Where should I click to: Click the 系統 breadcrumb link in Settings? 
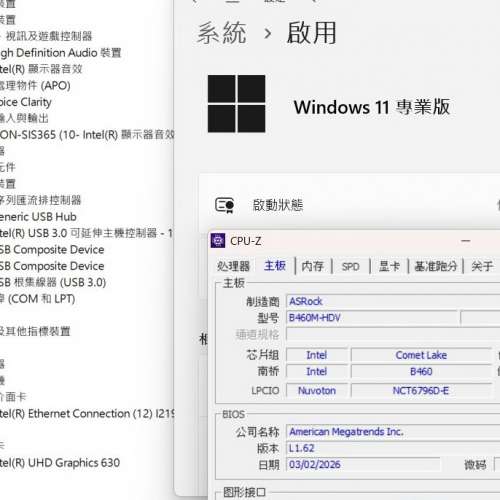click(x=222, y=33)
